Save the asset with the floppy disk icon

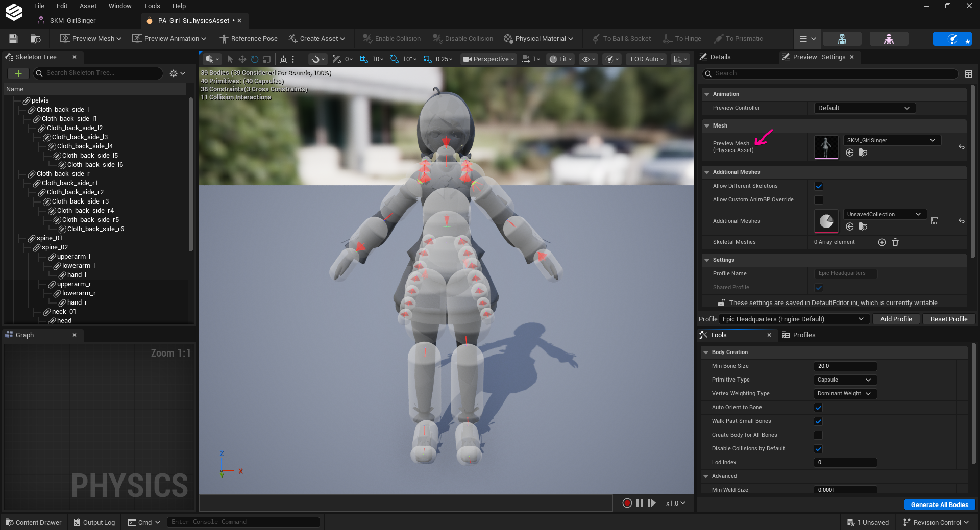coord(13,39)
